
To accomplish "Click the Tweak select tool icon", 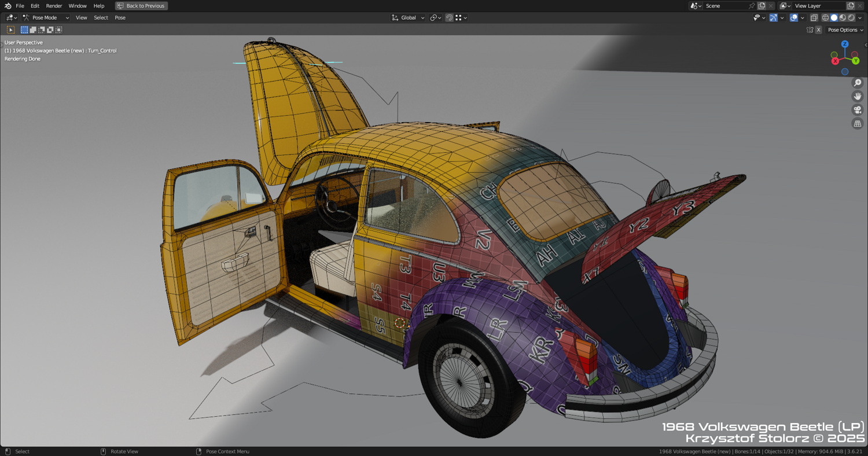I will click(x=10, y=30).
